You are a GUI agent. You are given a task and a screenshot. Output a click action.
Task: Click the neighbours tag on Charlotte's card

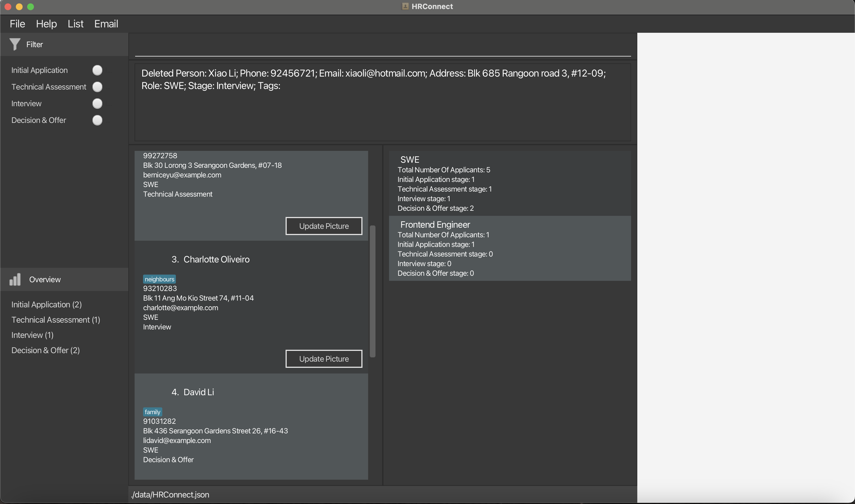pyautogui.click(x=159, y=279)
